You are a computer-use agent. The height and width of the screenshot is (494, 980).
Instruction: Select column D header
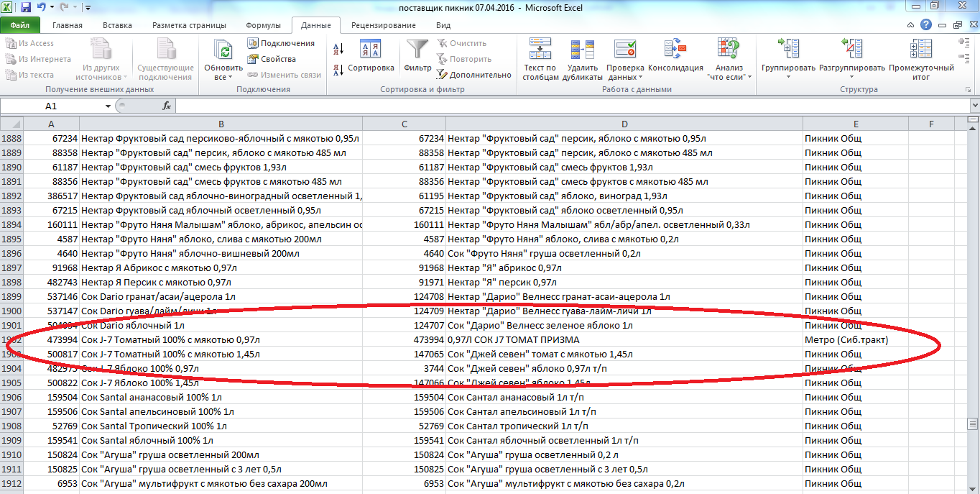[624, 124]
